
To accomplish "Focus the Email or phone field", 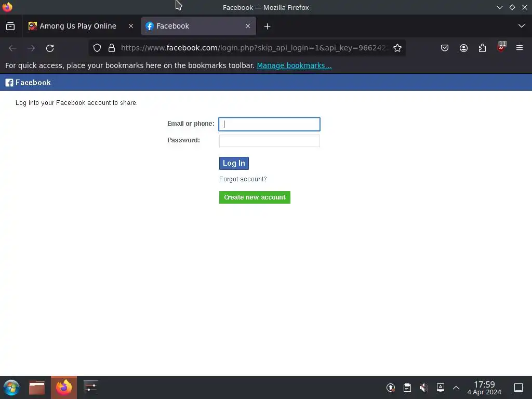I will pos(269,124).
